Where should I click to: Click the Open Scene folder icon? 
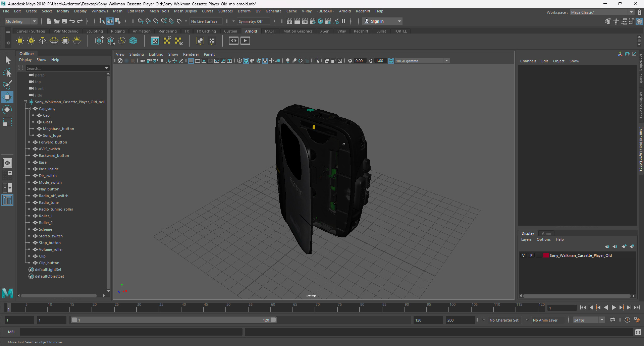click(x=57, y=21)
